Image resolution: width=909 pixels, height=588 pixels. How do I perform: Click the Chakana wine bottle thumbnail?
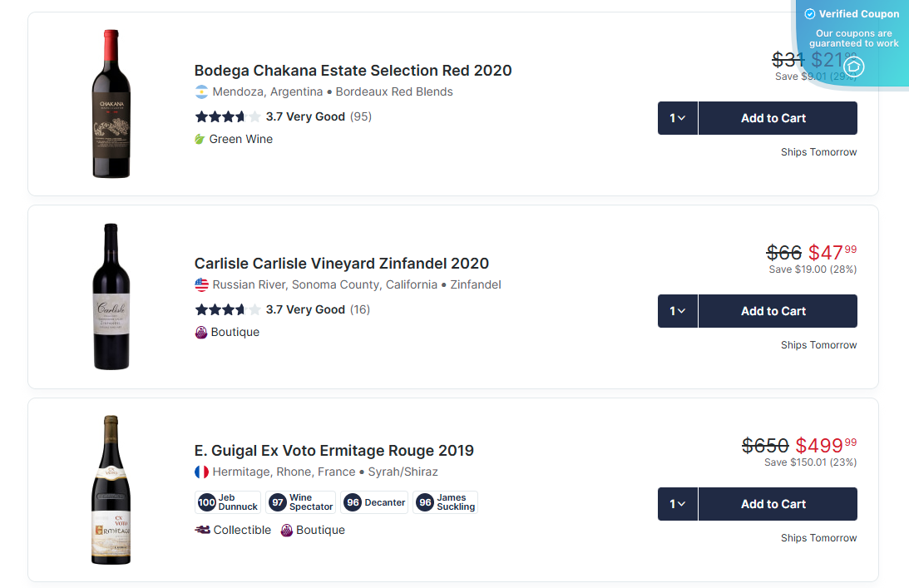111,103
